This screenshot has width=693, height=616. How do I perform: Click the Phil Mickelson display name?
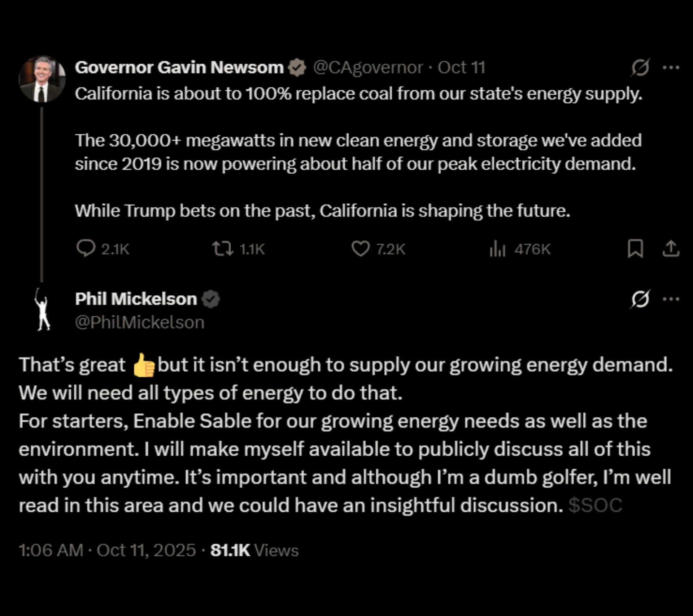pos(136,299)
